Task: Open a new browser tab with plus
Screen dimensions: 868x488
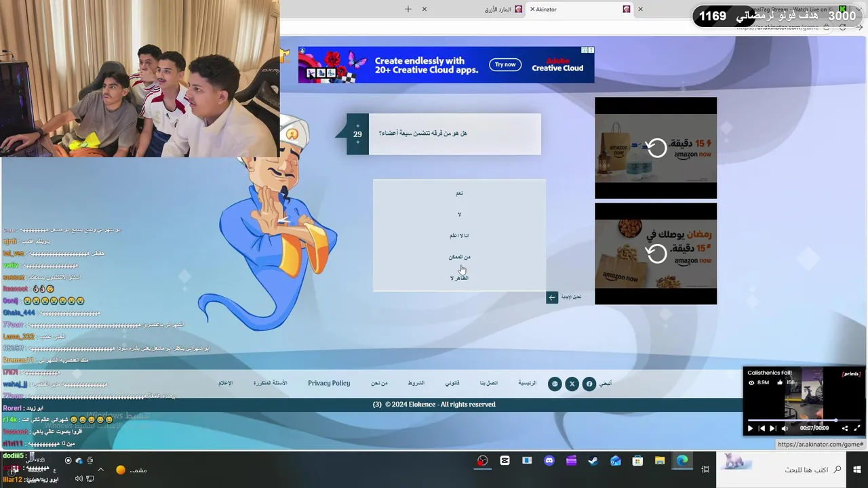Action: pos(408,9)
